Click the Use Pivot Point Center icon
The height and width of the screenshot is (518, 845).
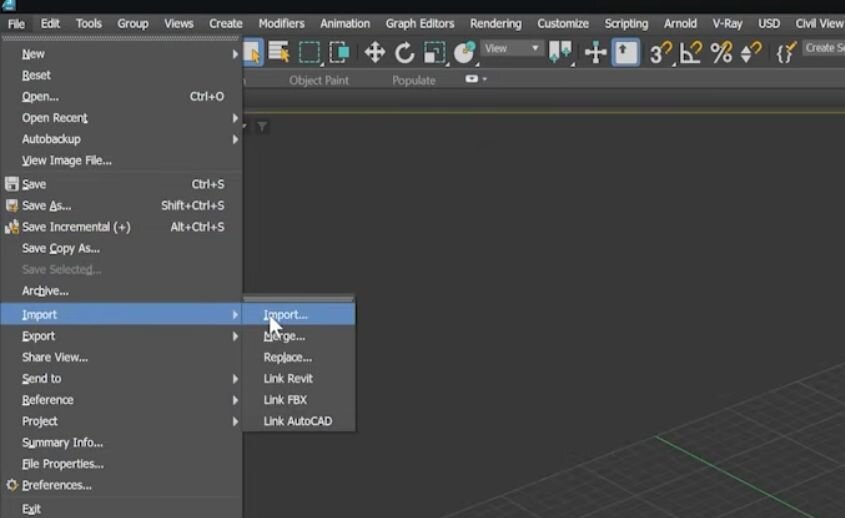tap(560, 52)
